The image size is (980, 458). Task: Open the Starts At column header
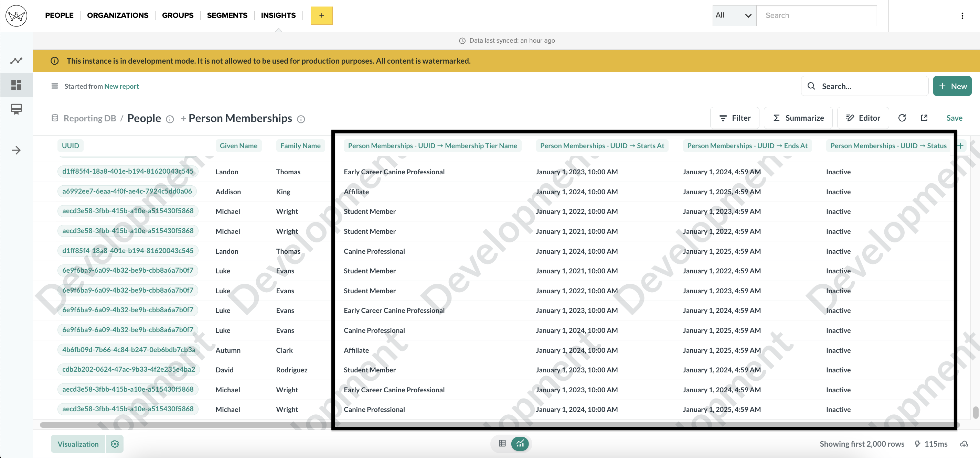click(x=602, y=145)
